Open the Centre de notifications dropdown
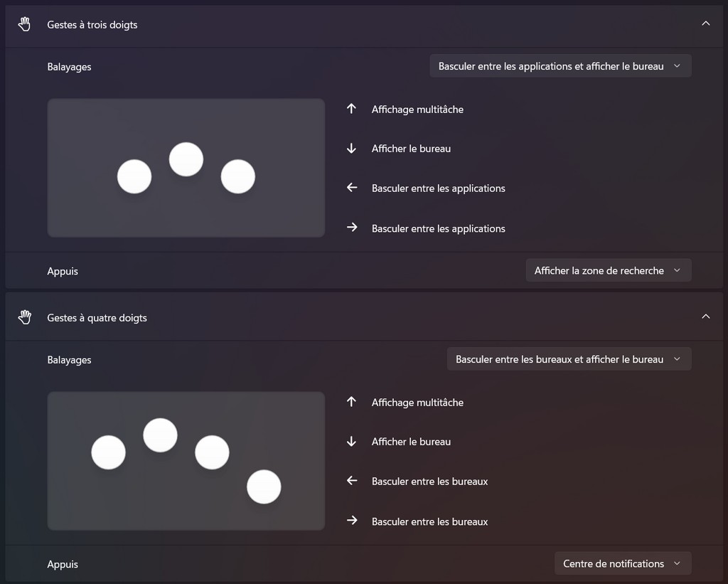Image resolution: width=728 pixels, height=584 pixels. pyautogui.click(x=622, y=563)
